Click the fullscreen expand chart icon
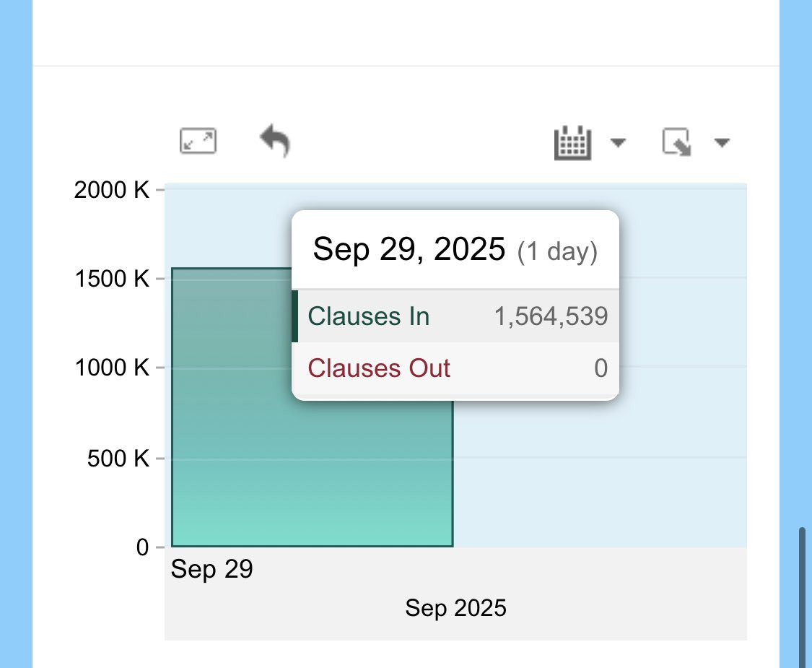 (x=198, y=141)
